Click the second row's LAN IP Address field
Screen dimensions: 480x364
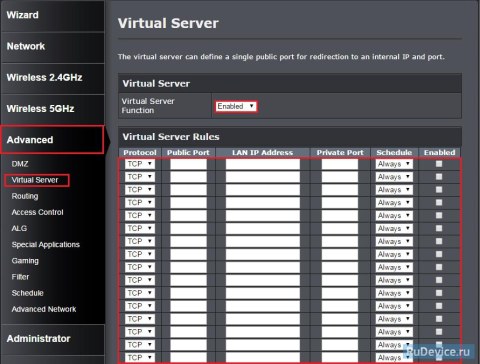tap(263, 177)
